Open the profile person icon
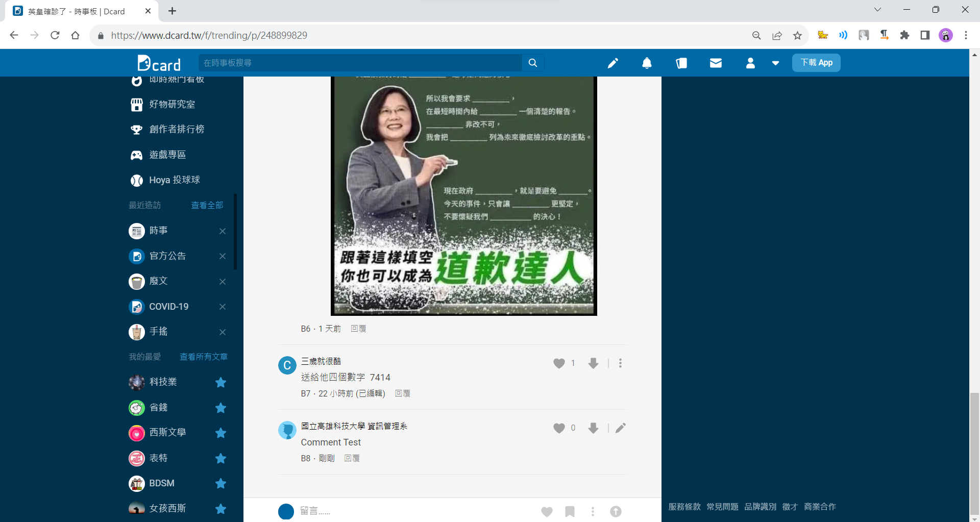This screenshot has width=980, height=522. pyautogui.click(x=750, y=63)
